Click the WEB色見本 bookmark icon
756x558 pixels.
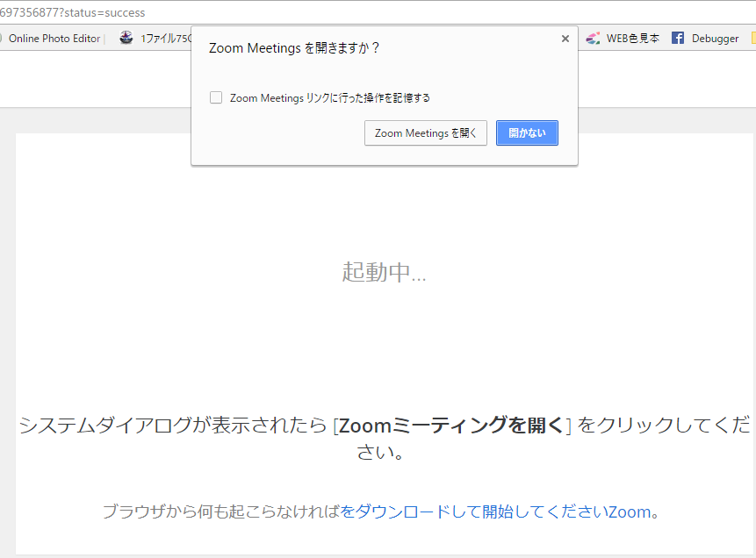click(x=593, y=38)
